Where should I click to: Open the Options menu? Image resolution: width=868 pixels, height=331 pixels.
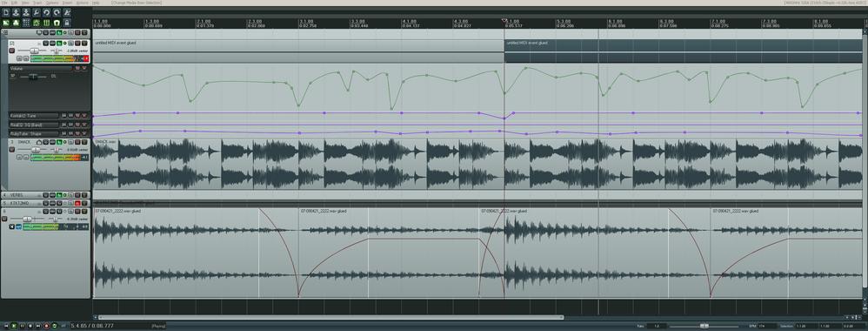click(x=52, y=3)
